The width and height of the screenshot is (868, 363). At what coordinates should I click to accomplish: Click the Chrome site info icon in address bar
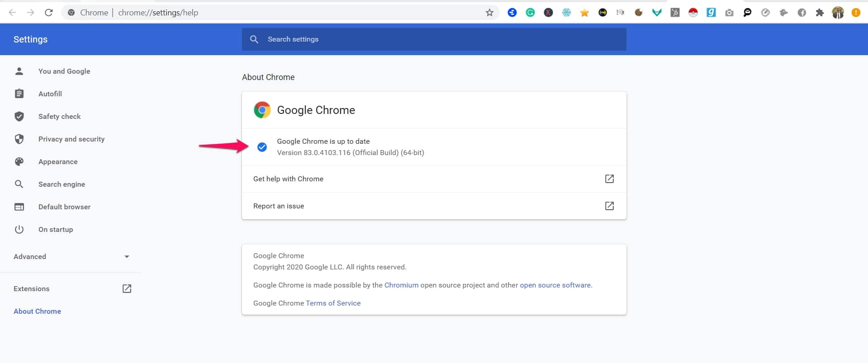tap(71, 13)
